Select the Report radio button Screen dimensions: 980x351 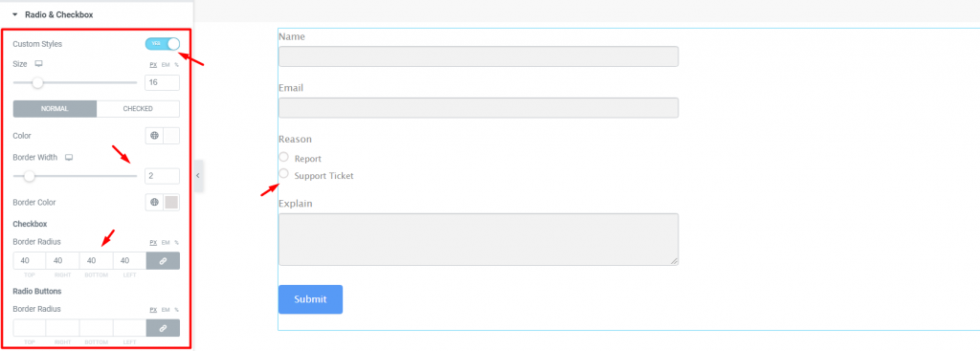coord(283,157)
